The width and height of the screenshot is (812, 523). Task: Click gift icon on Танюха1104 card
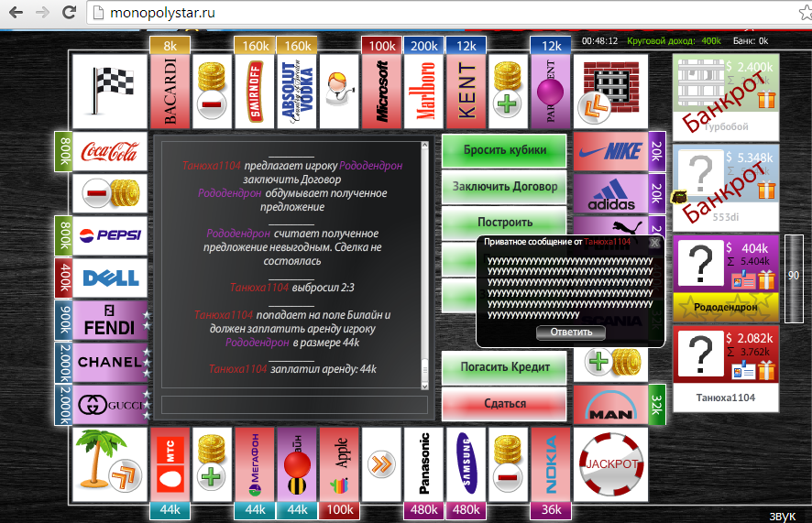pyautogui.click(x=766, y=371)
